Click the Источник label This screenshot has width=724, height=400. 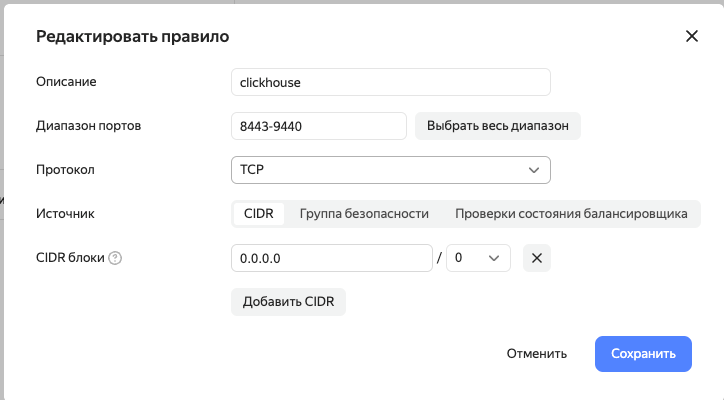pos(65,213)
